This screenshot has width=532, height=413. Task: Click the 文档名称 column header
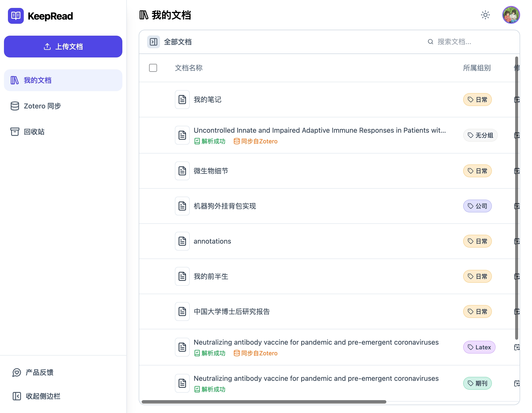point(189,68)
